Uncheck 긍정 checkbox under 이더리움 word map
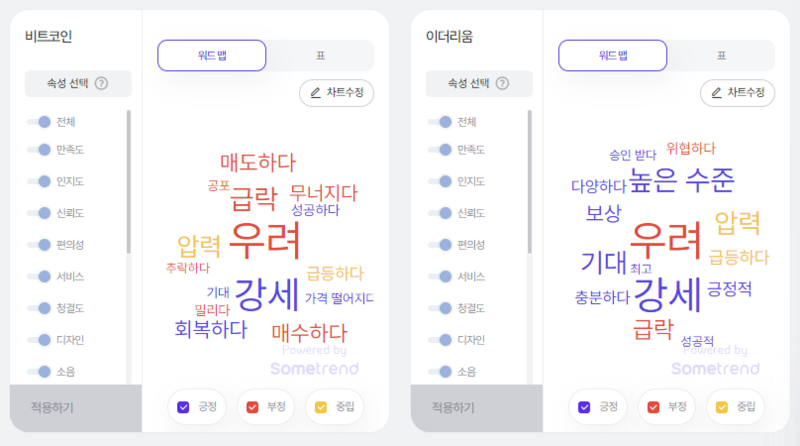The image size is (800, 446). click(x=584, y=407)
